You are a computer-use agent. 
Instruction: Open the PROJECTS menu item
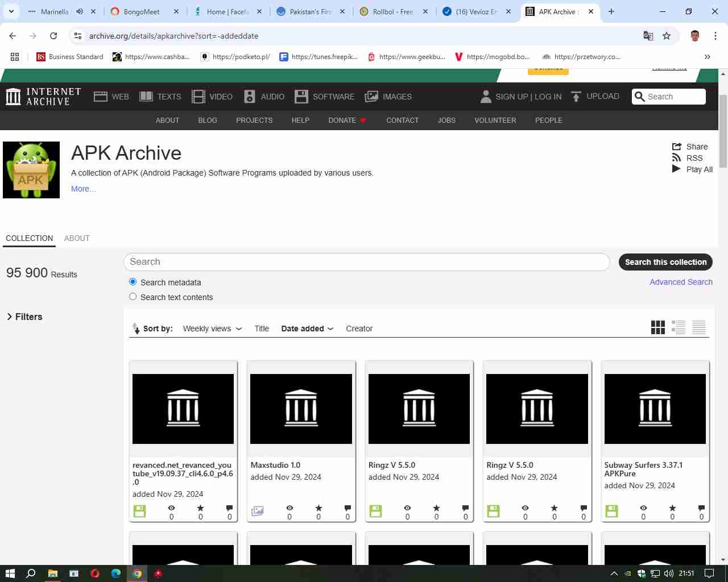tap(254, 120)
